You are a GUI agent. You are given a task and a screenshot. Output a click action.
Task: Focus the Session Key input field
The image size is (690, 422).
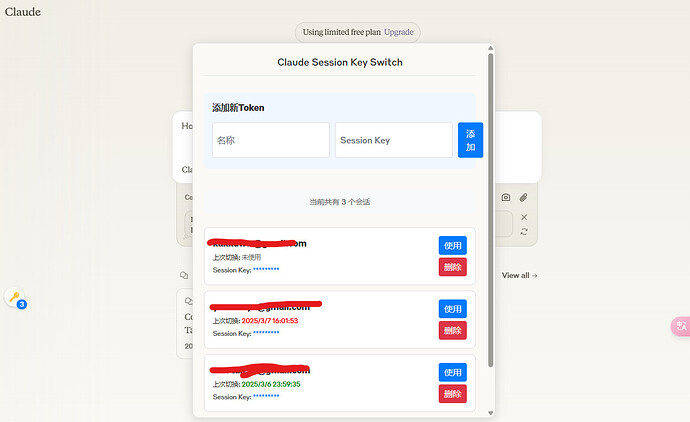point(394,140)
